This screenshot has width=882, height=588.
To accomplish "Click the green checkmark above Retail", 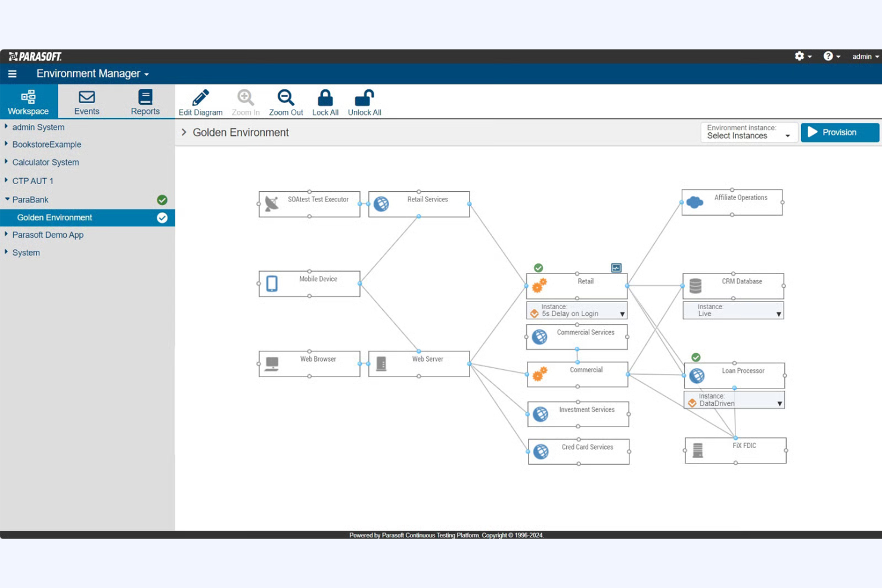I will click(538, 267).
